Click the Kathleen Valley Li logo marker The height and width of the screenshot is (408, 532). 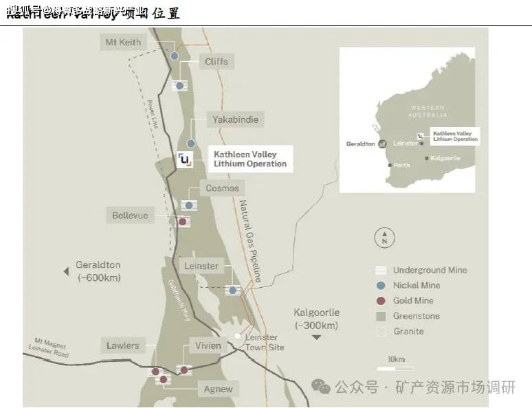[x=186, y=160]
